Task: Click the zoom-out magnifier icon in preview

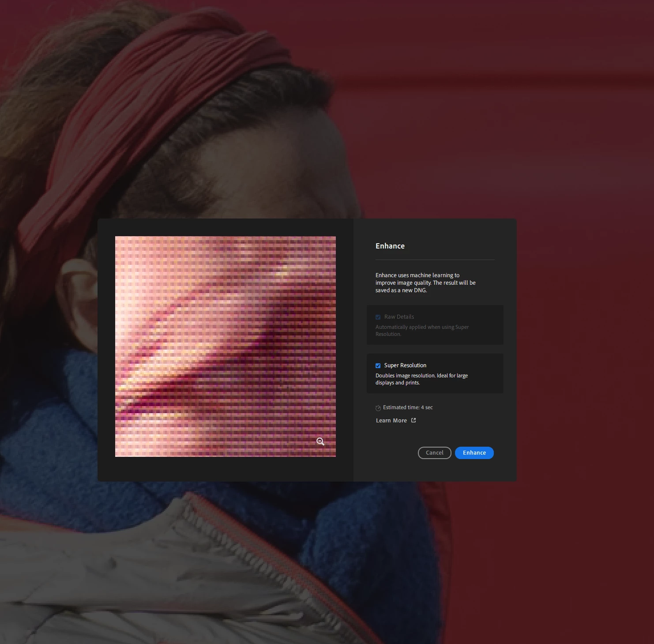Action: [x=321, y=441]
